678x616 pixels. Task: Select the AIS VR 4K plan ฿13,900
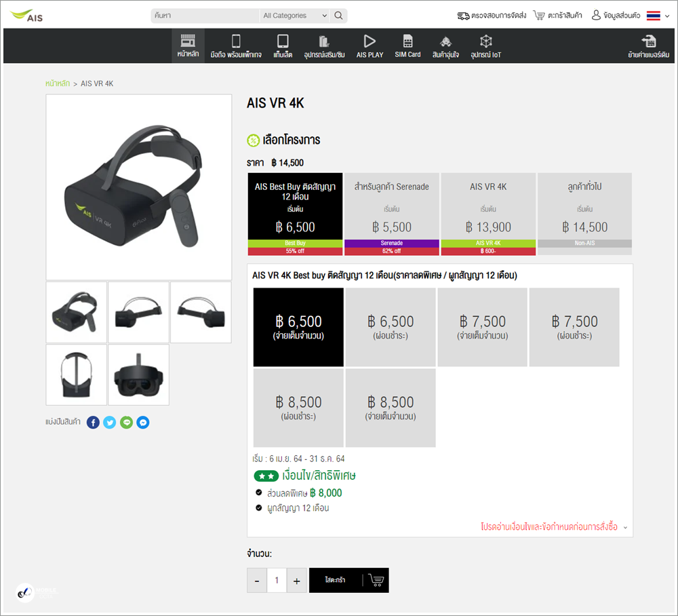point(488,214)
